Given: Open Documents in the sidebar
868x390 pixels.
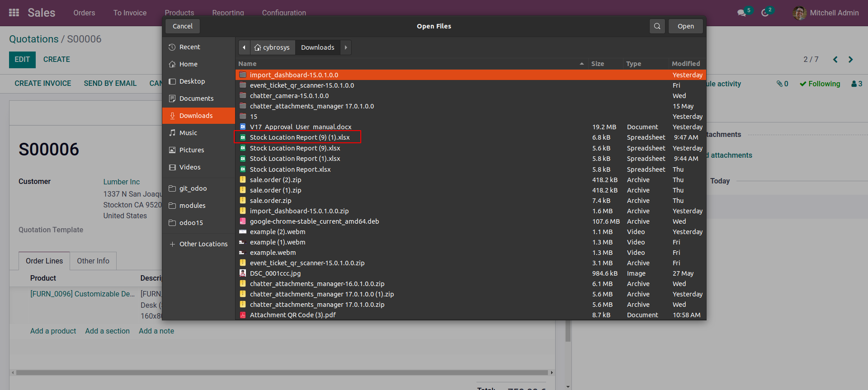Looking at the screenshot, I should [x=198, y=99].
